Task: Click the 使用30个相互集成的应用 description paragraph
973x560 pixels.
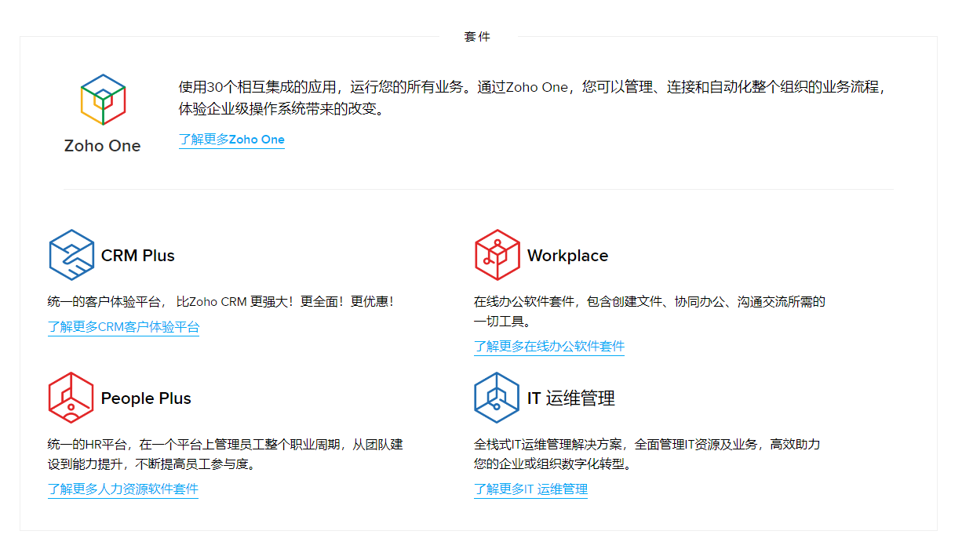Action: tap(532, 98)
